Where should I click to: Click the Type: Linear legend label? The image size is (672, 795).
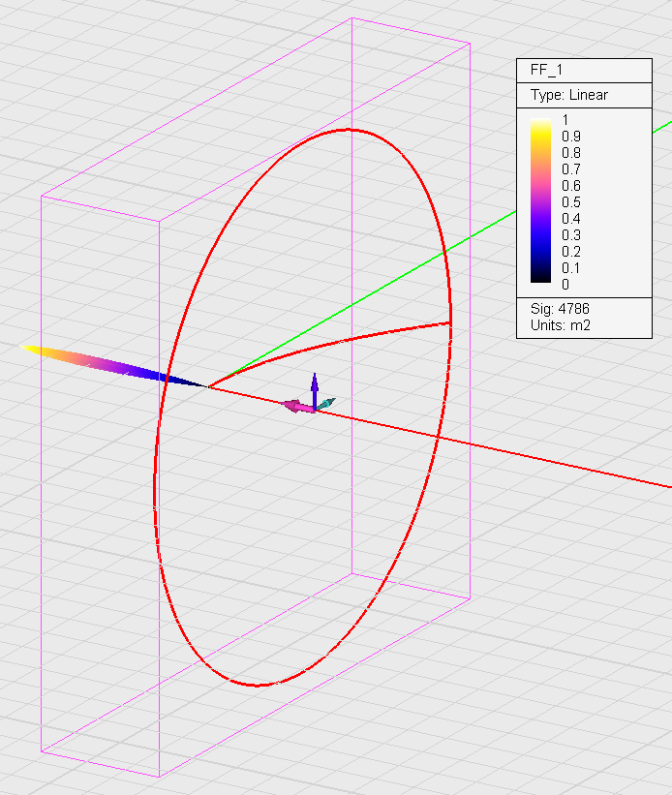(569, 95)
